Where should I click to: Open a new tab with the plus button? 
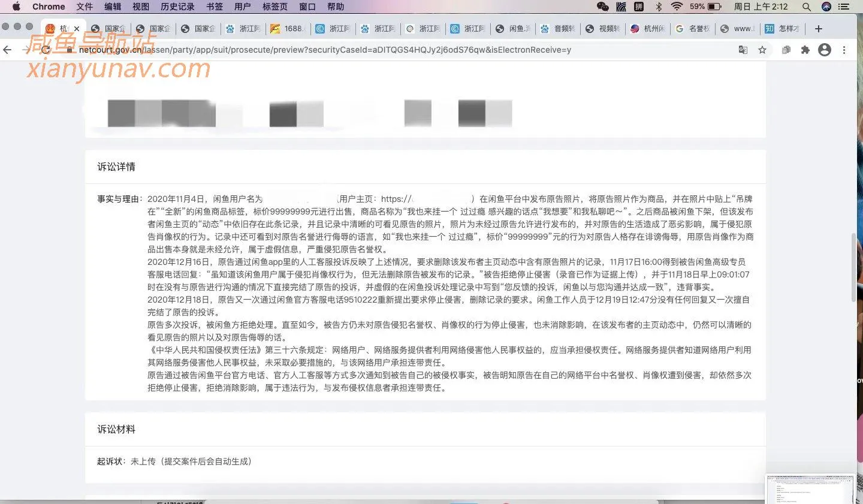[x=819, y=28]
